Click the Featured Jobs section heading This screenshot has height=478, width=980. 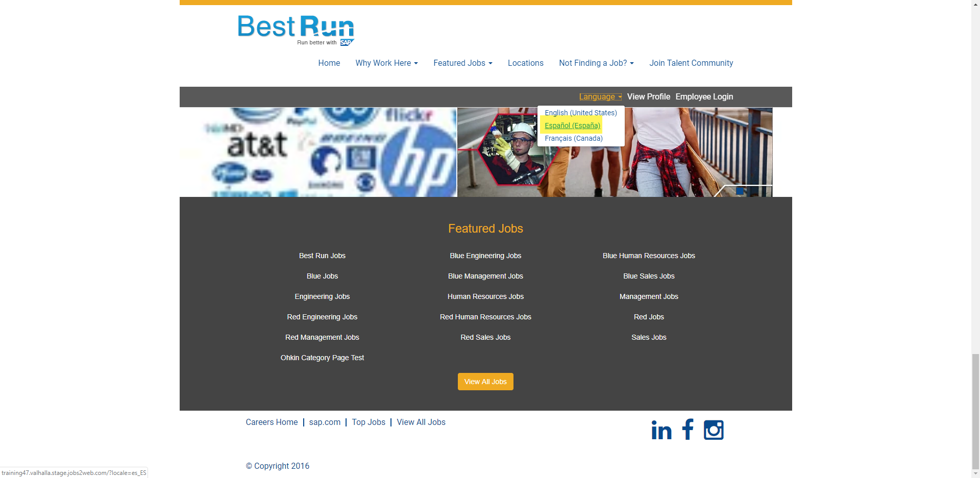(x=485, y=229)
